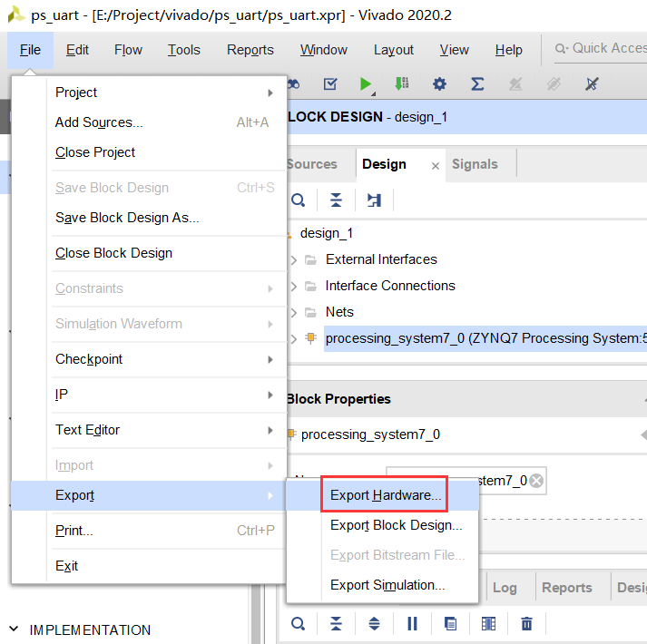Open the Help menu
The height and width of the screenshot is (644, 647).
coord(508,50)
